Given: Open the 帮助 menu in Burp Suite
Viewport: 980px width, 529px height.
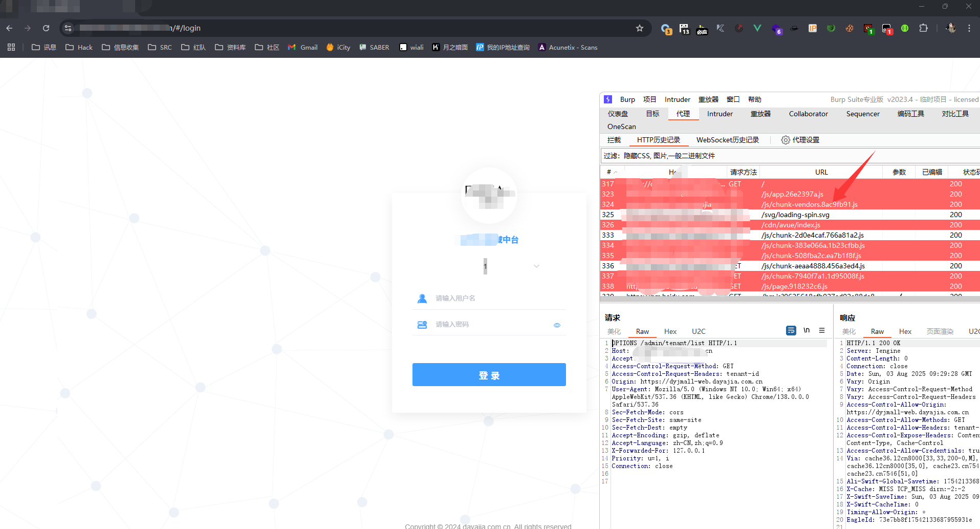Looking at the screenshot, I should 755,99.
